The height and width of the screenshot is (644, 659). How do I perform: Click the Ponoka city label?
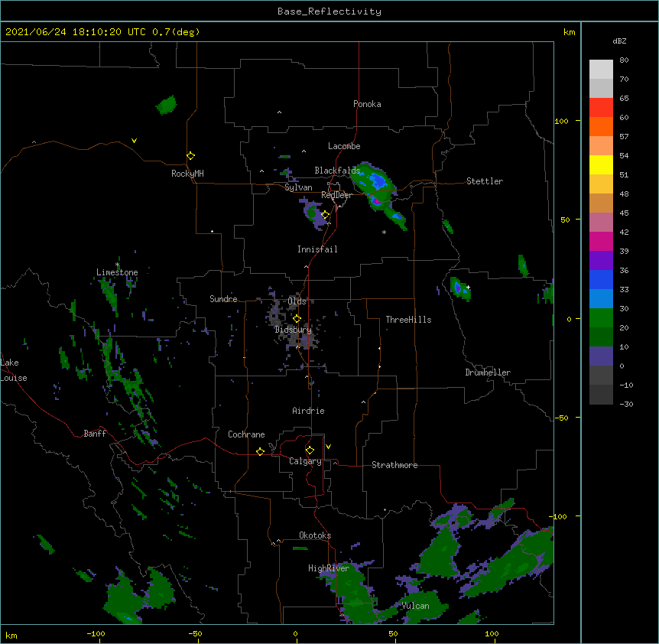click(x=367, y=104)
